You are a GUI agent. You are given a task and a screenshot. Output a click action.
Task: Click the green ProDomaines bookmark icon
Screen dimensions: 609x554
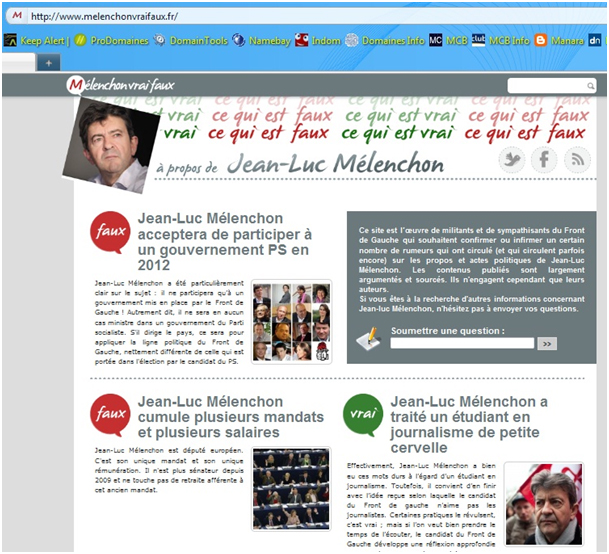coord(80,40)
